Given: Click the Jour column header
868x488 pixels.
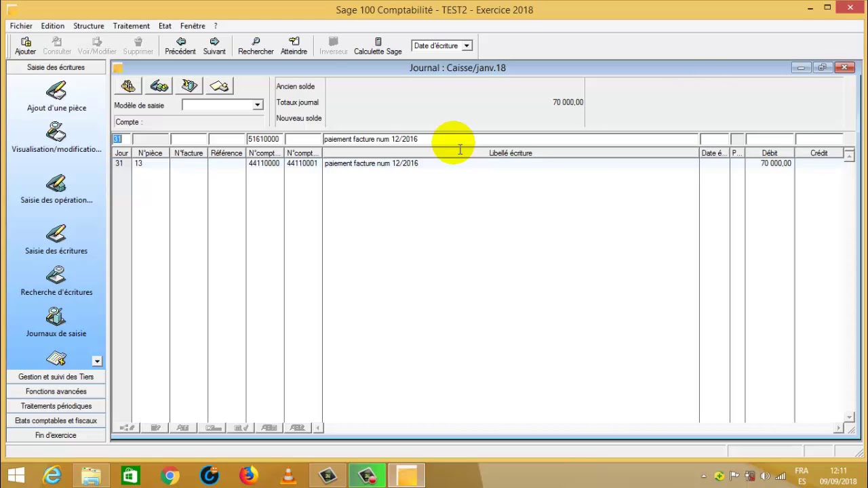Looking at the screenshot, I should (x=121, y=153).
